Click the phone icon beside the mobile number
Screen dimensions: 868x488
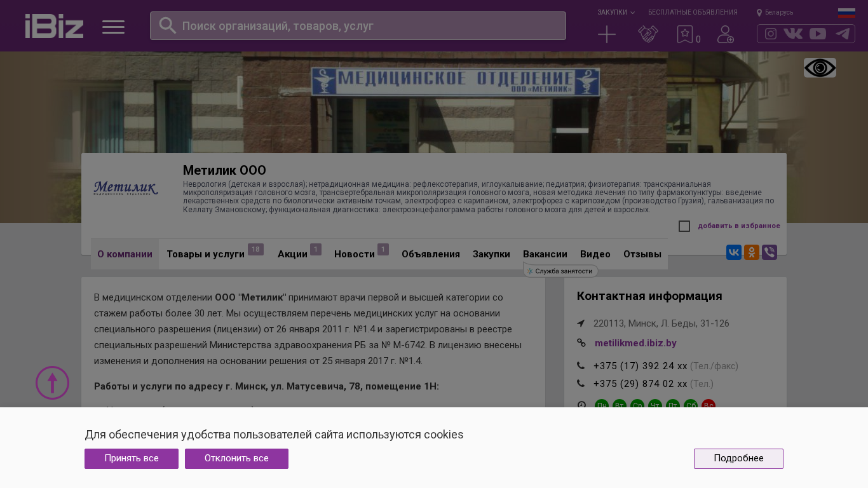(x=581, y=384)
